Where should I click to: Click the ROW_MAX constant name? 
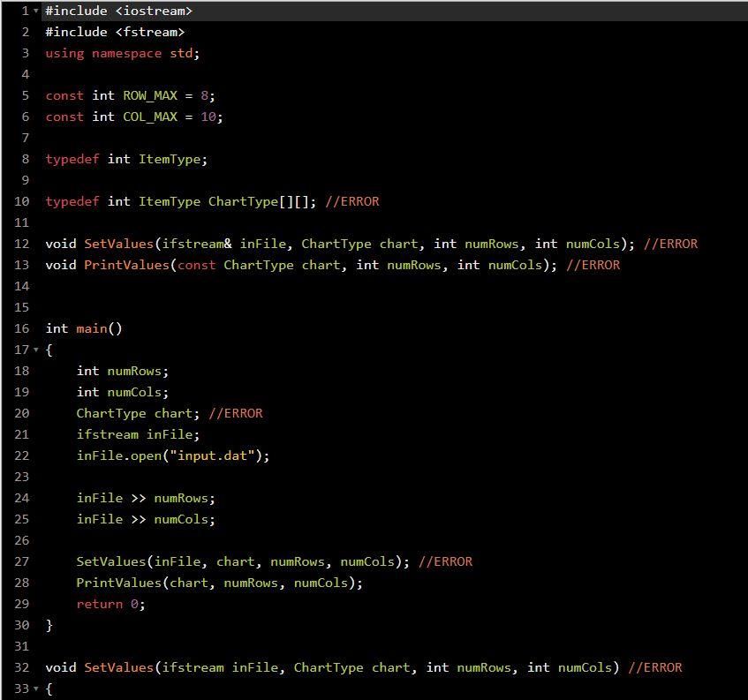tap(150, 95)
